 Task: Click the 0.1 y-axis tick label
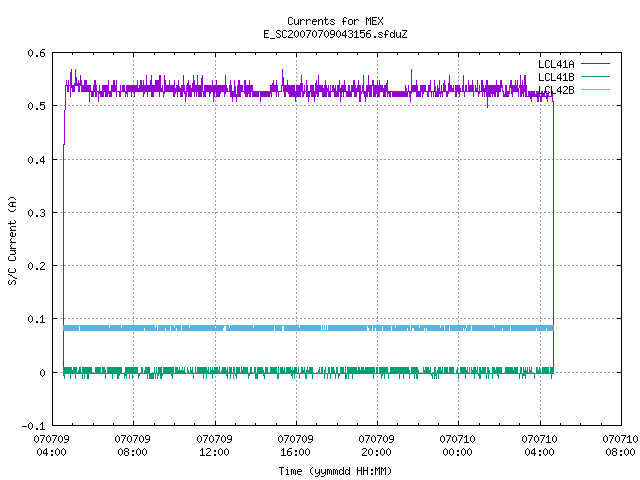(36, 319)
